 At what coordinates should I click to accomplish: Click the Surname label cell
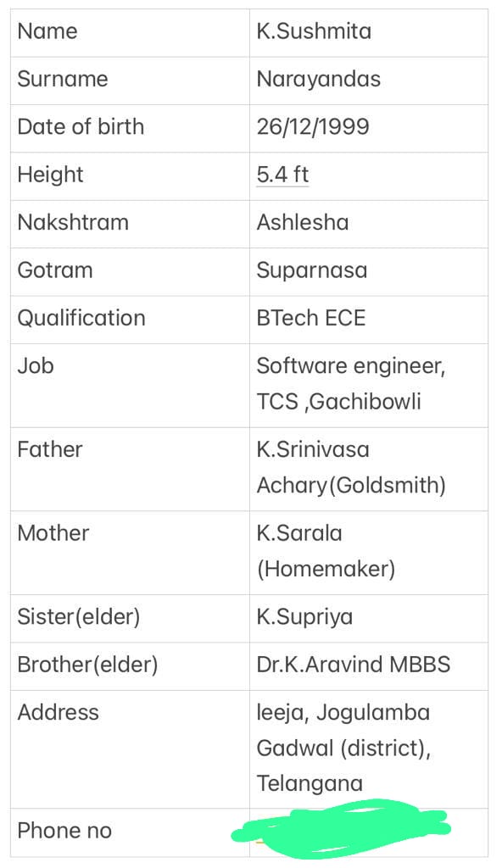point(130,81)
